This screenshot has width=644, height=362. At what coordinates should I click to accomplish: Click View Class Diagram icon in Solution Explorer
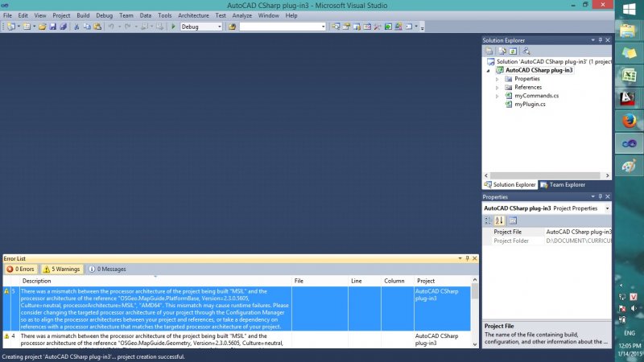click(x=526, y=51)
